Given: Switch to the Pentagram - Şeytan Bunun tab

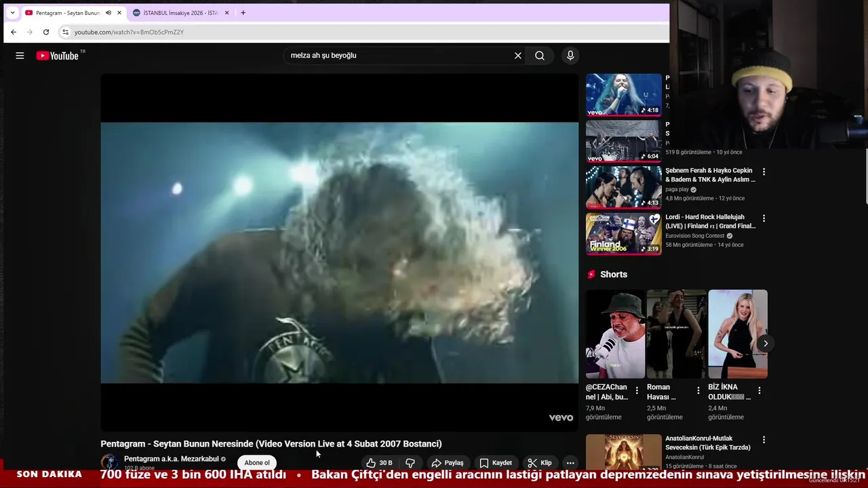Looking at the screenshot, I should tap(68, 13).
